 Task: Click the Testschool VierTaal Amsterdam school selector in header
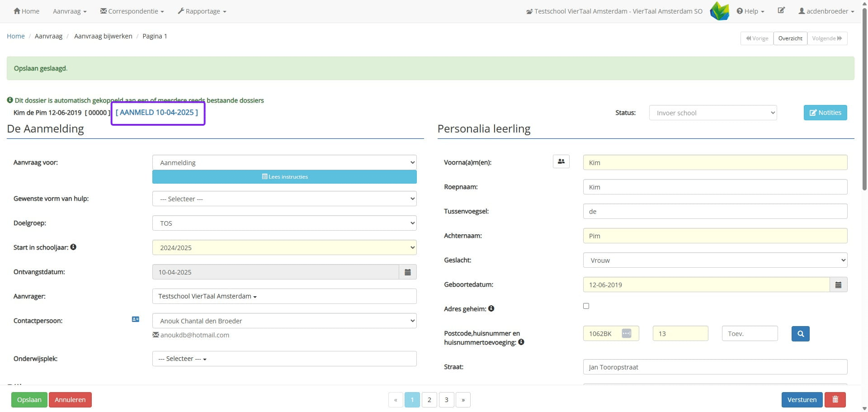point(614,11)
